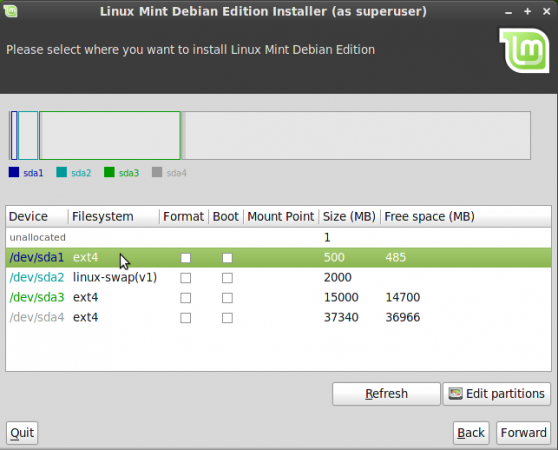Sort by the Size (MB) column header
The height and width of the screenshot is (450, 558).
click(x=349, y=216)
